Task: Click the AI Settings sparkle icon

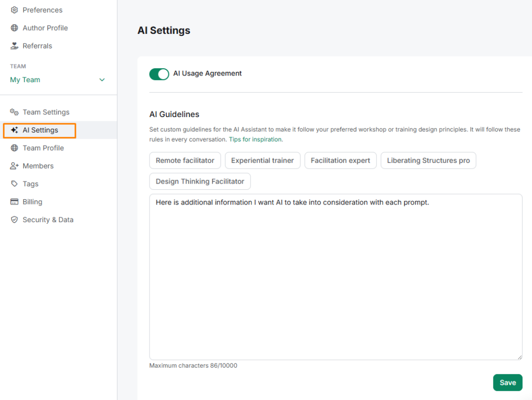Action: (15, 130)
